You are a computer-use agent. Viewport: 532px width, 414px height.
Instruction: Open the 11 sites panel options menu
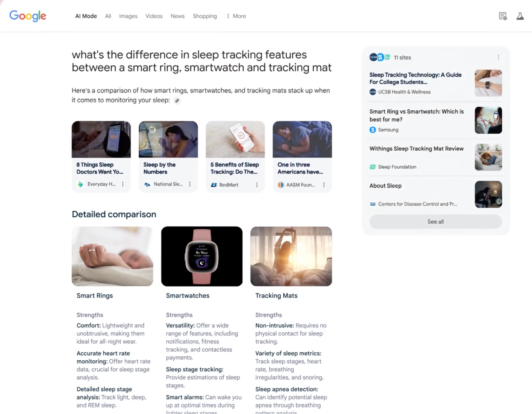(498, 57)
